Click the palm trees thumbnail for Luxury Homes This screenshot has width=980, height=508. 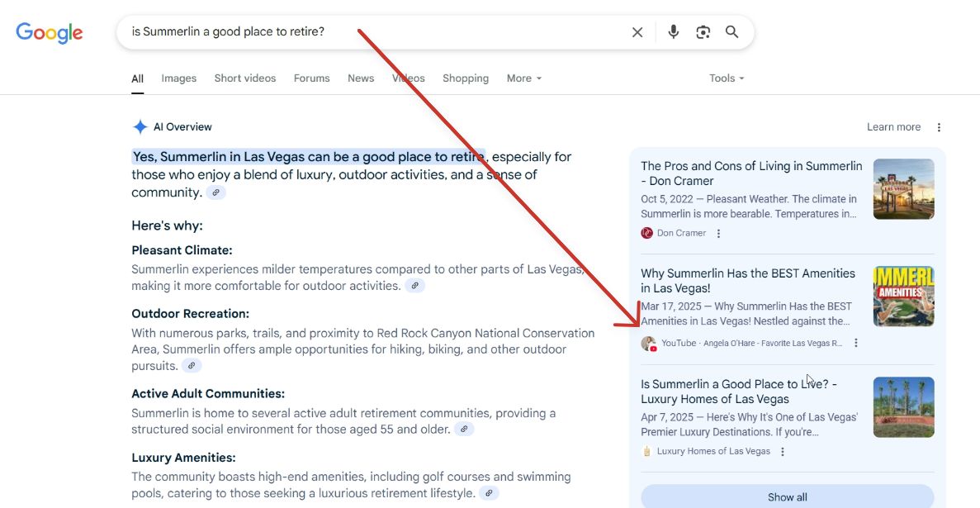(904, 406)
